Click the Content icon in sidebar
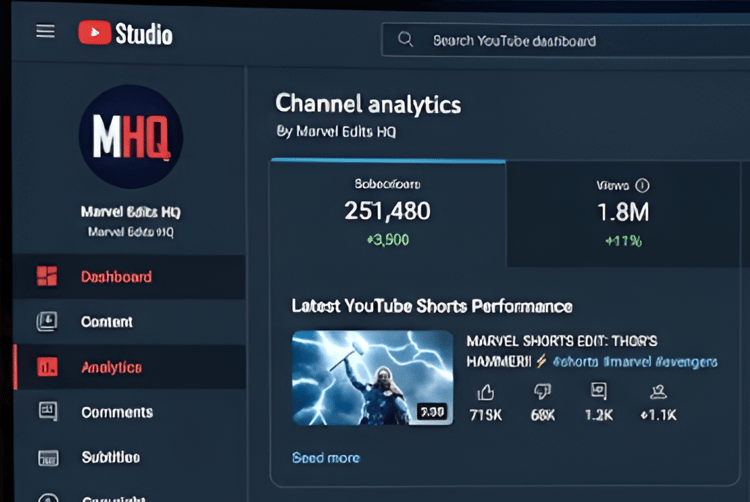This screenshot has height=502, width=750. pos(47,321)
